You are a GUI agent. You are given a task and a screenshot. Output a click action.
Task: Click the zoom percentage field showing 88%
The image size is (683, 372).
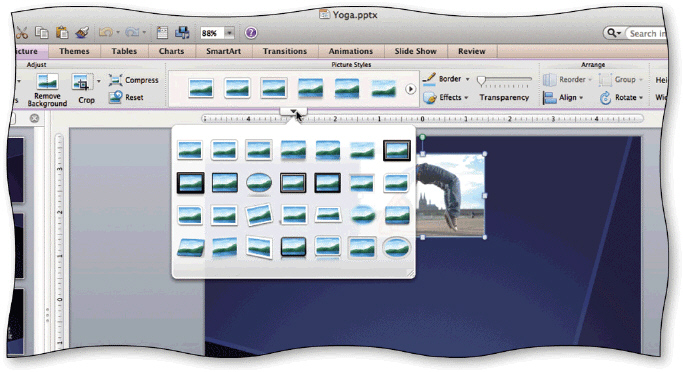212,33
